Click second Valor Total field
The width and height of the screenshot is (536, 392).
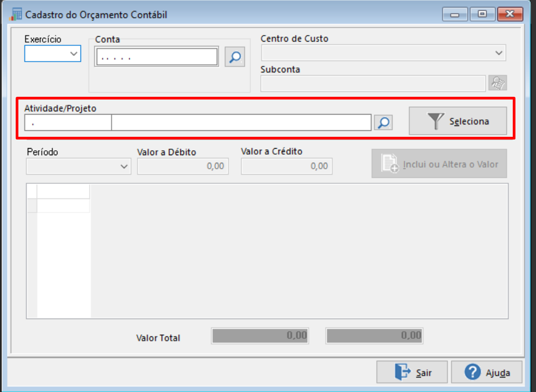point(374,336)
